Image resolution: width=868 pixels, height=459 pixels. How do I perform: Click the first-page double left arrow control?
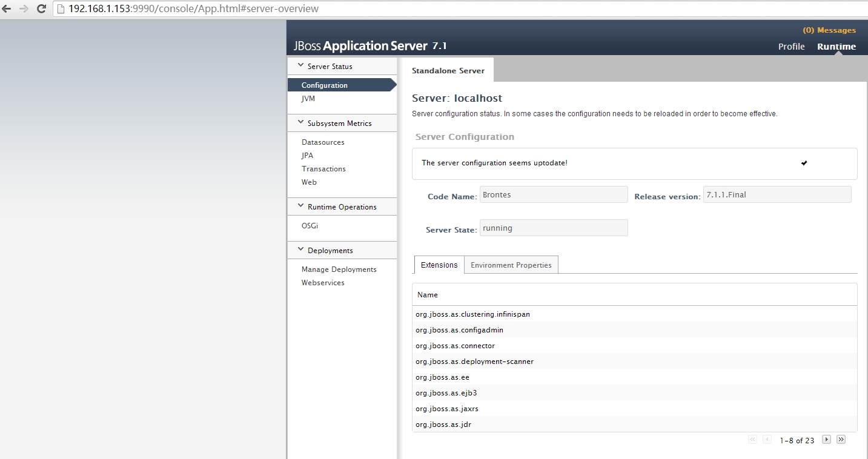coord(752,439)
